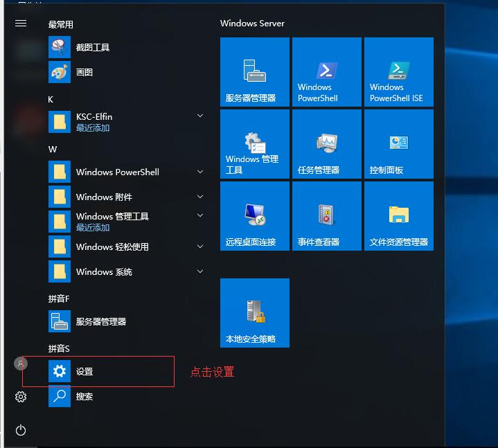Click the Windows 系统 label text
The width and height of the screenshot is (498, 448).
point(104,272)
